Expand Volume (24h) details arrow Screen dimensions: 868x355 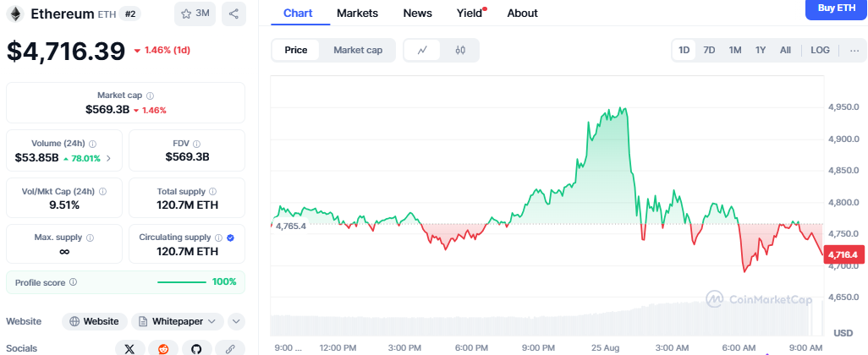tap(108, 158)
